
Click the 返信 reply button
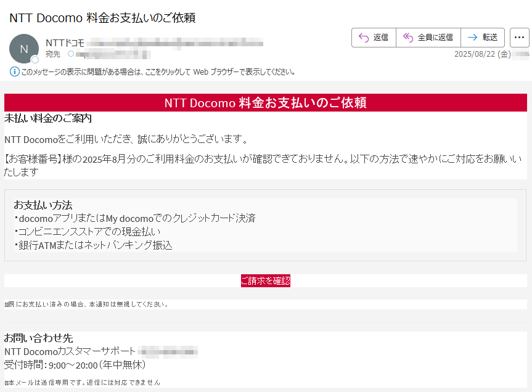pos(374,38)
